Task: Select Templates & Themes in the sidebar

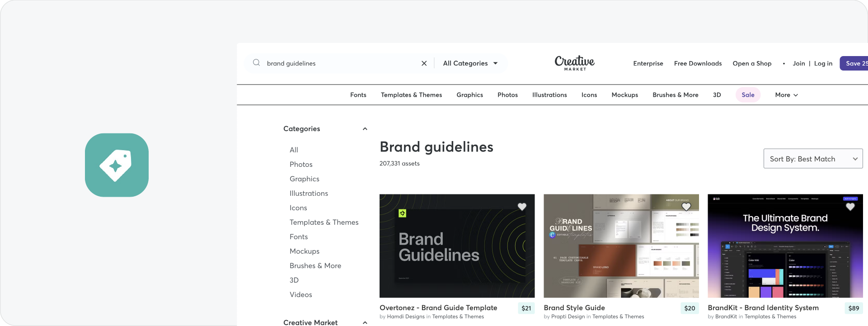Action: click(x=324, y=222)
